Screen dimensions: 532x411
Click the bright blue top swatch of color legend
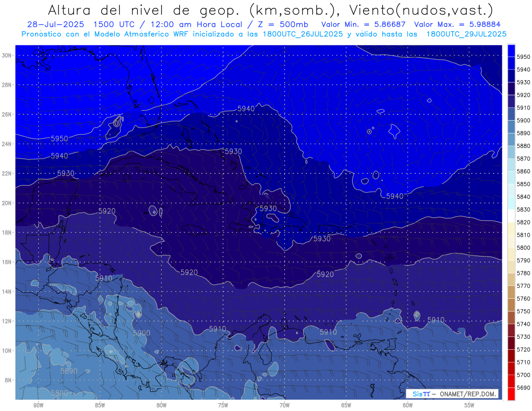coord(511,51)
